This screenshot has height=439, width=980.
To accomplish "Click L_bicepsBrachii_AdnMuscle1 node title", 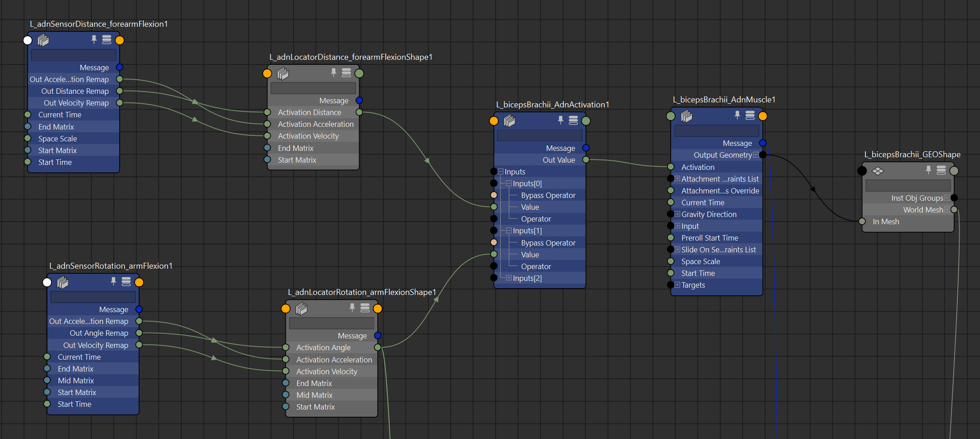I will (724, 100).
